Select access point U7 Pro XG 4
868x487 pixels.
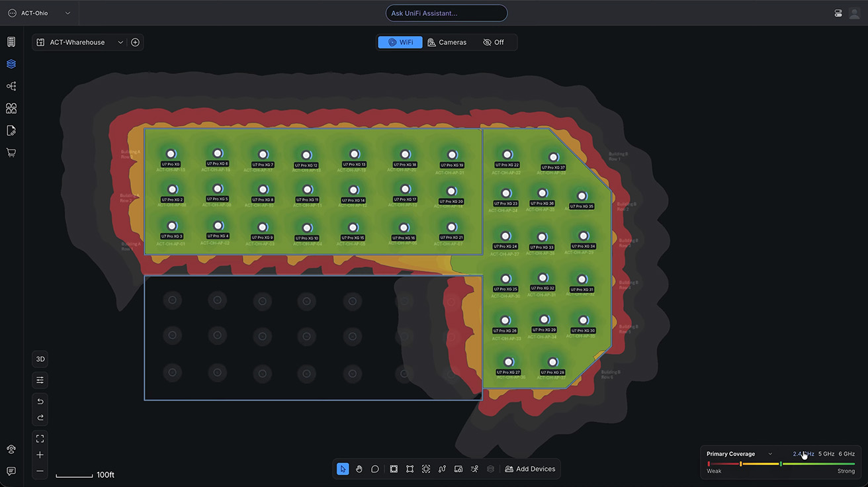[x=218, y=226]
